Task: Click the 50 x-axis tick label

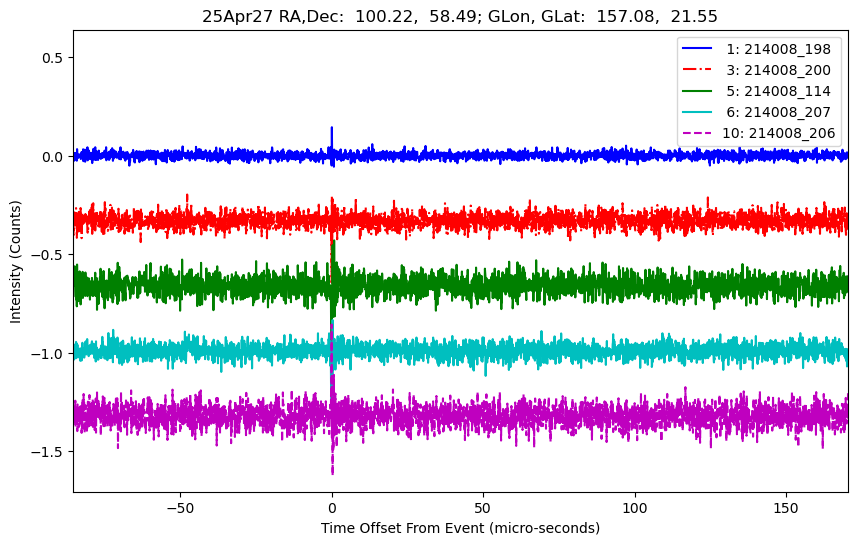Action: point(483,508)
